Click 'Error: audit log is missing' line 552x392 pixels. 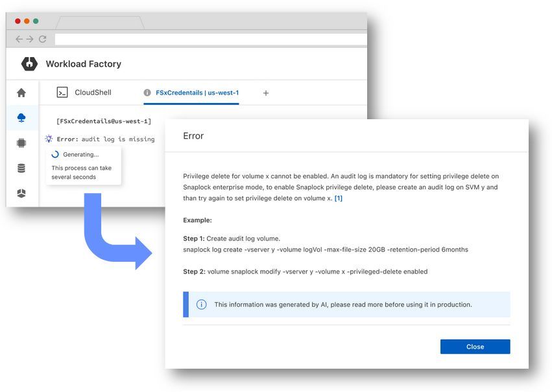[106, 139]
